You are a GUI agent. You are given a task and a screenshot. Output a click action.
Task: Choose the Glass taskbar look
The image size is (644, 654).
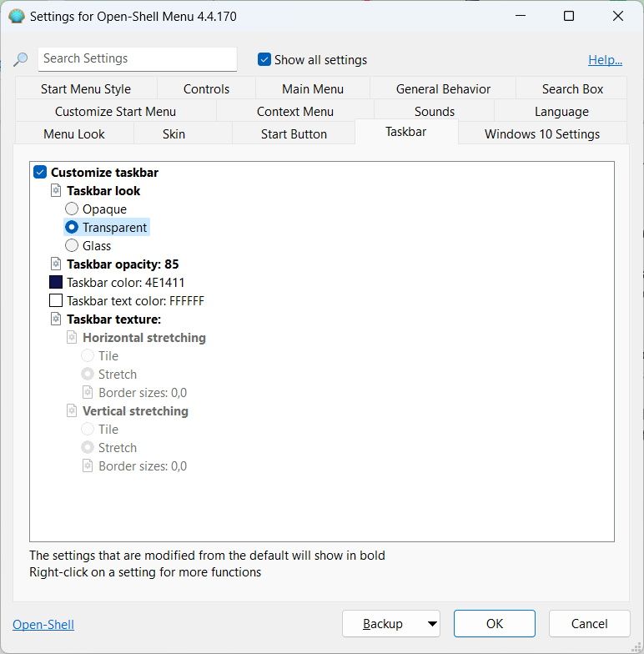(x=72, y=246)
